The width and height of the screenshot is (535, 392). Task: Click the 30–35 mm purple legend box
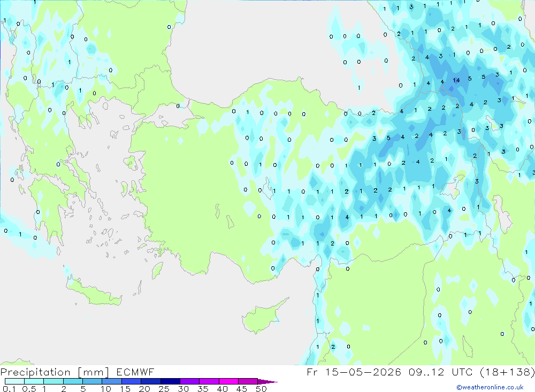pos(190,381)
